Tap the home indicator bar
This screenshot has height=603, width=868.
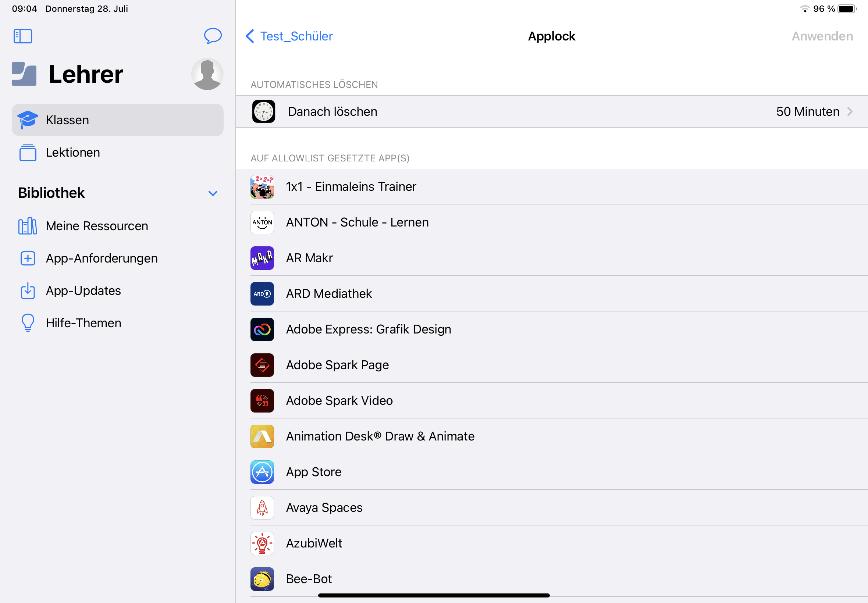coord(434,595)
